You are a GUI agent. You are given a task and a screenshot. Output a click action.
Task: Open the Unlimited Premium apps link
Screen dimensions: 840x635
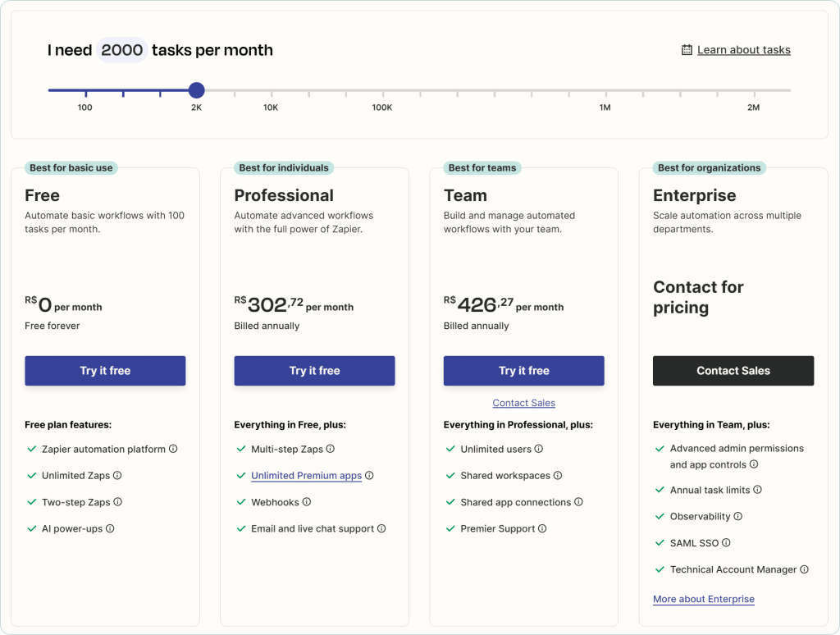[x=307, y=475]
